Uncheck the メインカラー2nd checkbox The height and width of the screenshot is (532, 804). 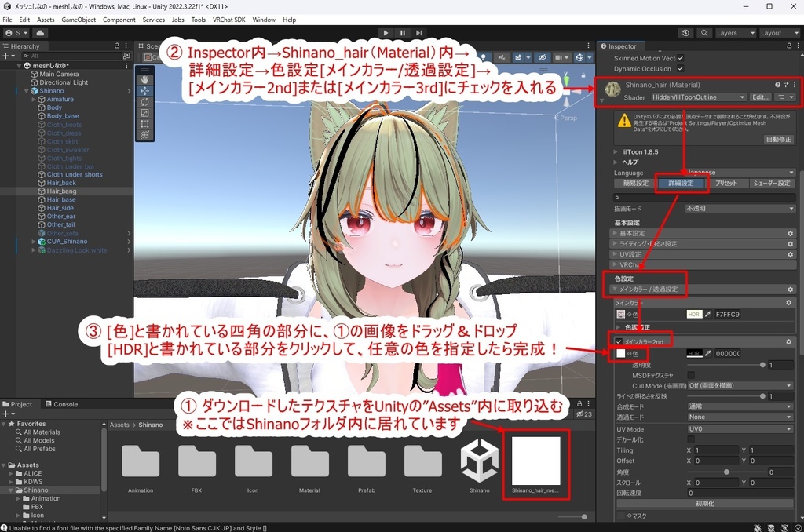point(618,342)
